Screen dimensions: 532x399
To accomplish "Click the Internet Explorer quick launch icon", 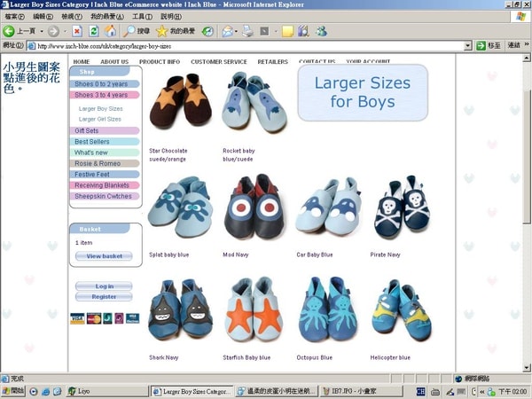I will coord(46,392).
